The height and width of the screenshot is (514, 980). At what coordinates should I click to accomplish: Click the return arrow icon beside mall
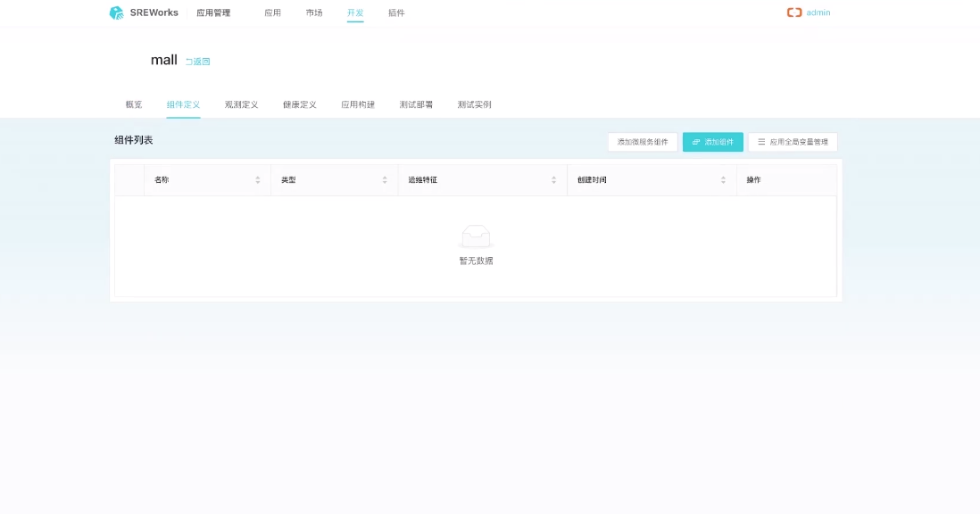pos(189,62)
